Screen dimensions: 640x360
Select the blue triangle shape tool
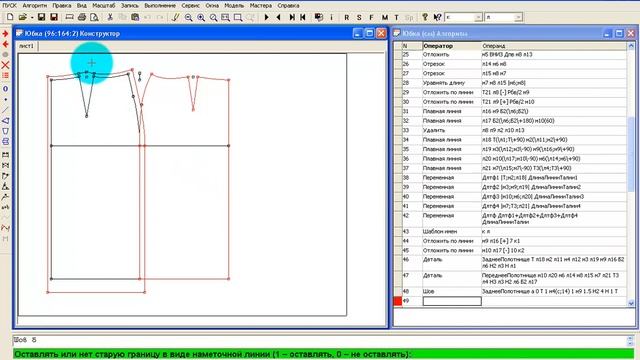(5, 121)
